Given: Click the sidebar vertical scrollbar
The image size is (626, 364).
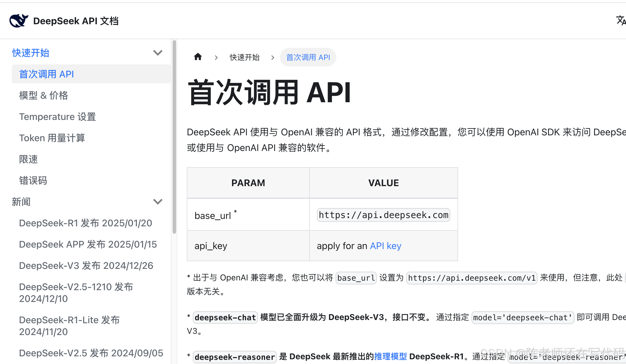Looking at the screenshot, I should pyautogui.click(x=174, y=137).
